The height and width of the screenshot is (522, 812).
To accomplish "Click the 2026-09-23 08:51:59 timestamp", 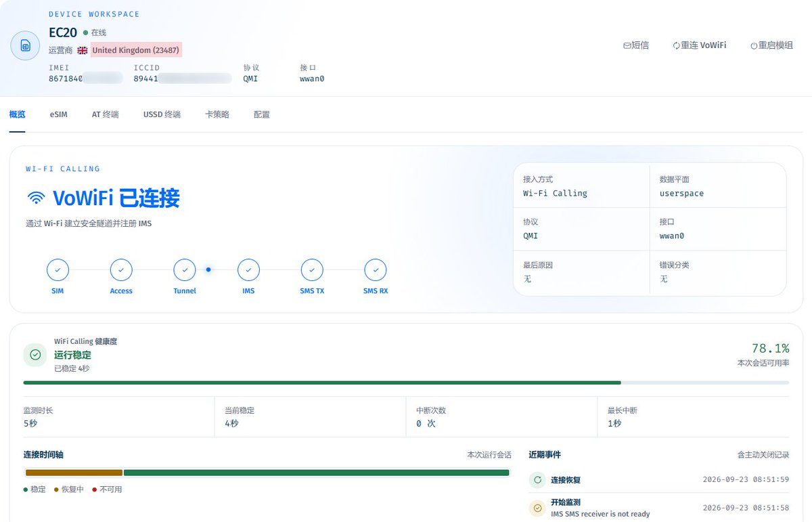I will (746, 480).
